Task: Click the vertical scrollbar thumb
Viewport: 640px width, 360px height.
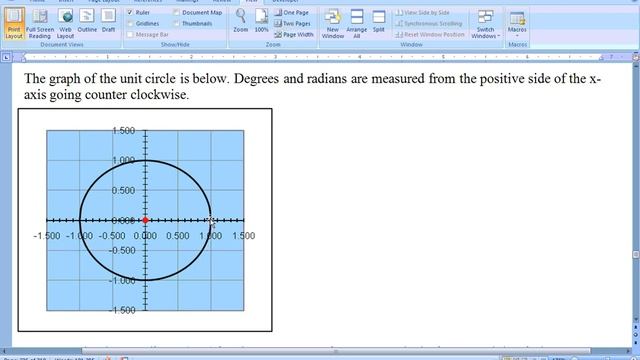Action: (636, 254)
